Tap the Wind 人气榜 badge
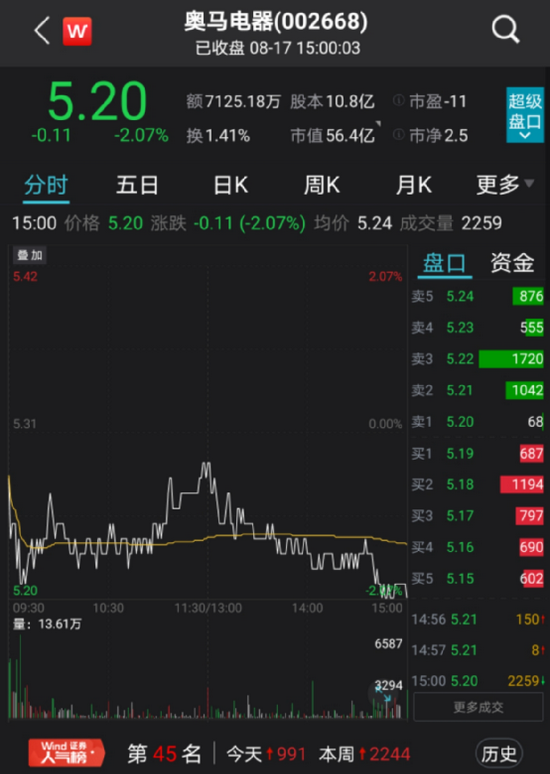 click(x=66, y=753)
